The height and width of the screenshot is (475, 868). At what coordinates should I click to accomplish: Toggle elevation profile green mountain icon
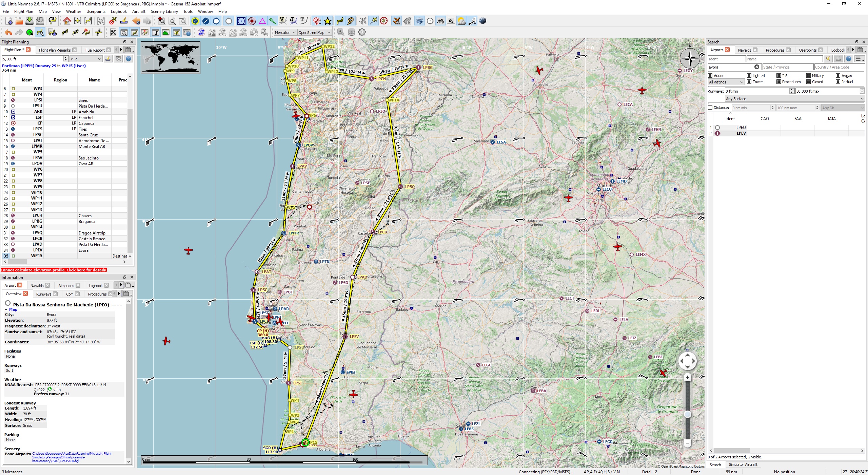click(x=166, y=33)
